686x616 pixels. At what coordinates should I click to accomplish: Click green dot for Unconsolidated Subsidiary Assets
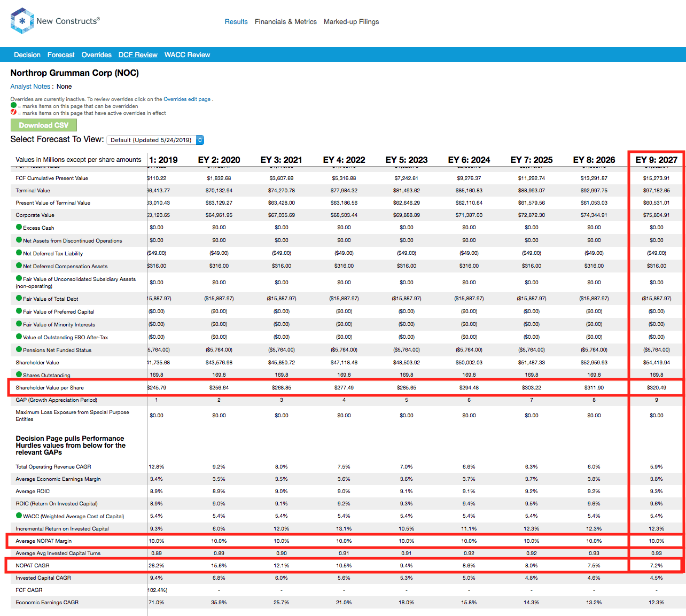click(19, 278)
